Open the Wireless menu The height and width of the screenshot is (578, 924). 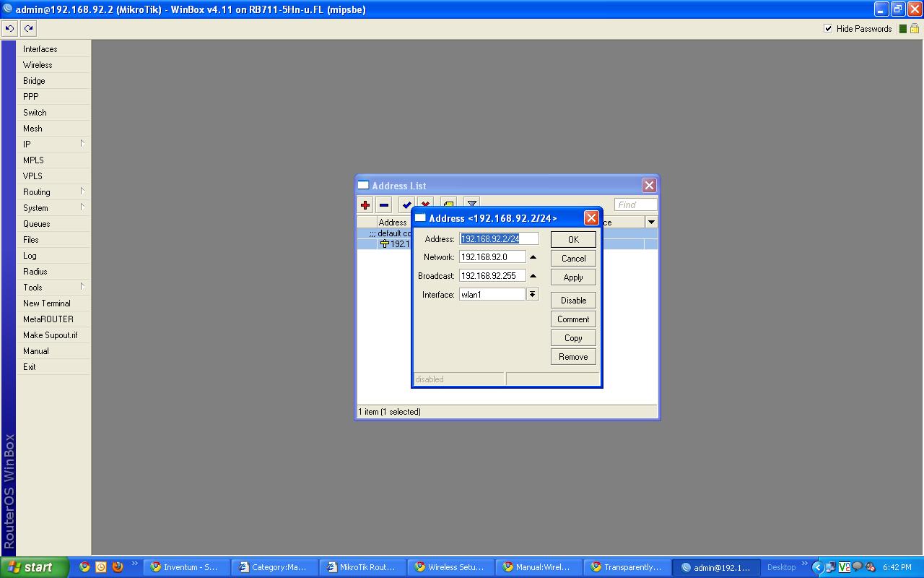pyautogui.click(x=54, y=65)
